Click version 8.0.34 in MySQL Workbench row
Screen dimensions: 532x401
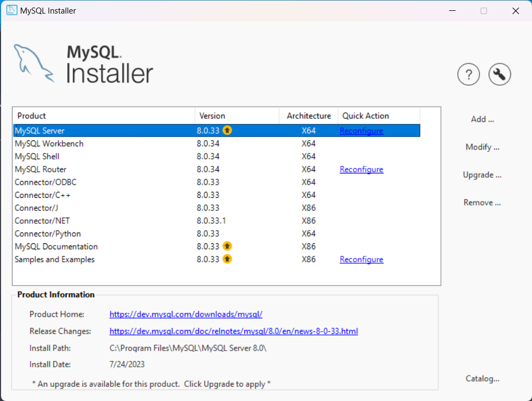coord(208,144)
